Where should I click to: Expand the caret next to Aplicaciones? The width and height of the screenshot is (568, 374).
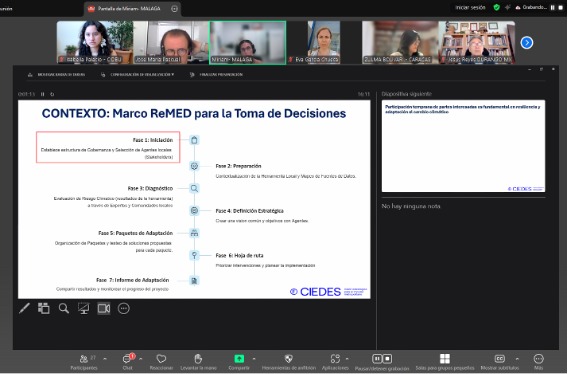coord(347,359)
